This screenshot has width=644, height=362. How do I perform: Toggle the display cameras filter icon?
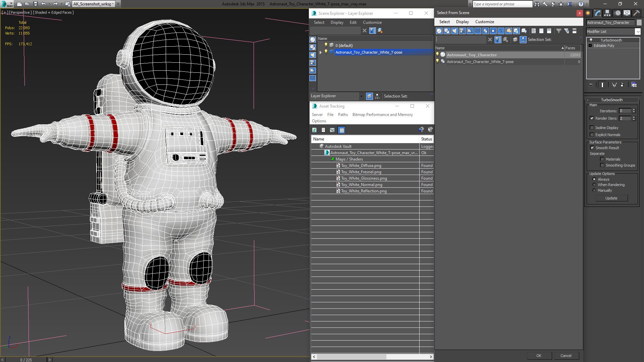(x=462, y=31)
